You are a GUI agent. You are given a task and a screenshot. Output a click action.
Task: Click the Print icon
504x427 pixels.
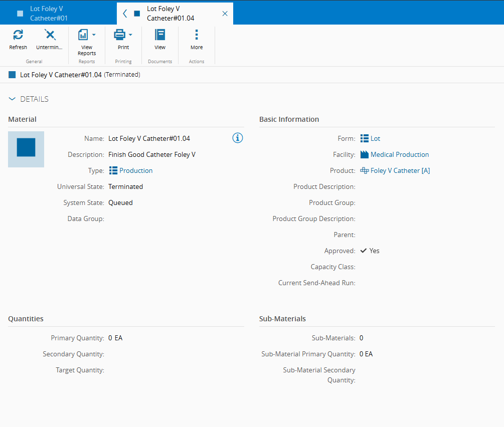[x=119, y=35]
